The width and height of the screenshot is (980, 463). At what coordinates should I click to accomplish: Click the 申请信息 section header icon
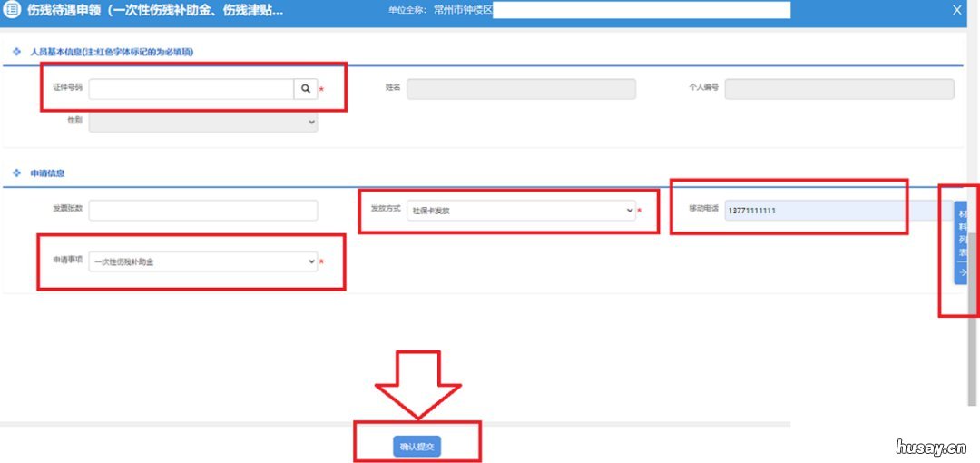[x=16, y=172]
